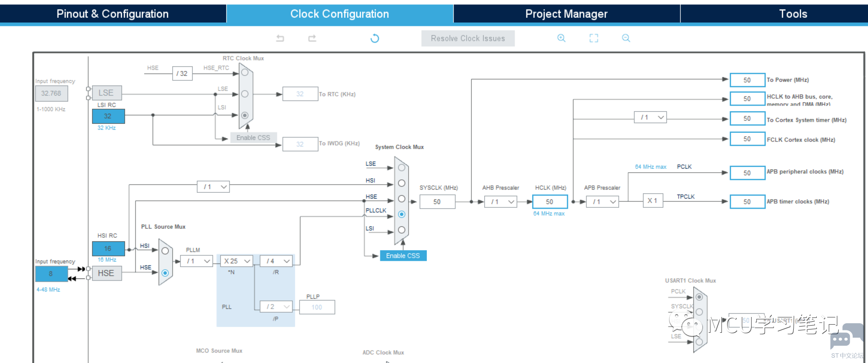
Task: Click Enable CSS under RTC Clock Mux
Action: [253, 138]
